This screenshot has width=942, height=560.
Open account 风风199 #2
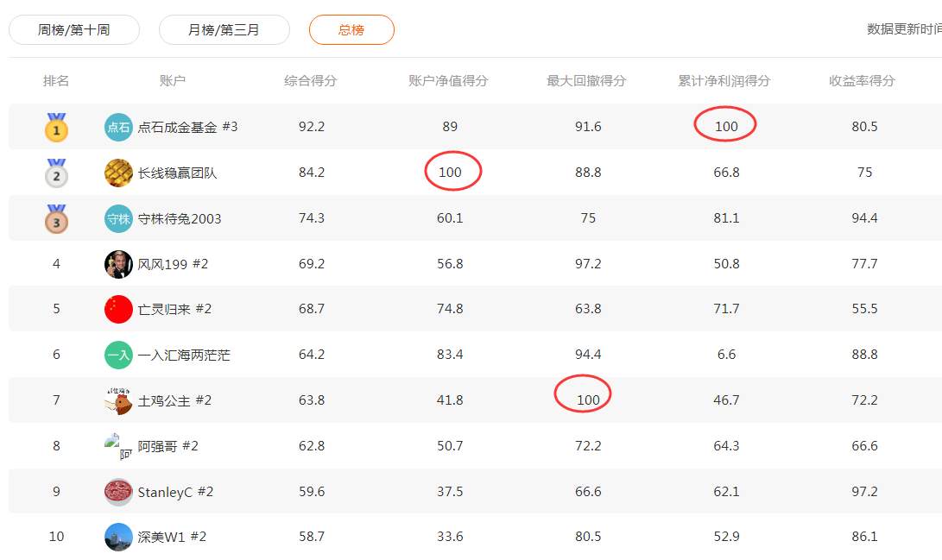[173, 264]
